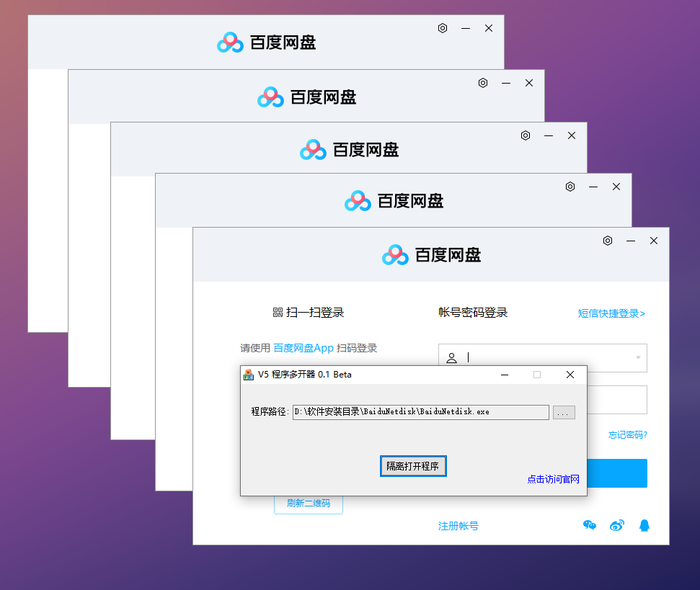
Task: Focus the 程序路径 path input field
Action: [x=420, y=412]
